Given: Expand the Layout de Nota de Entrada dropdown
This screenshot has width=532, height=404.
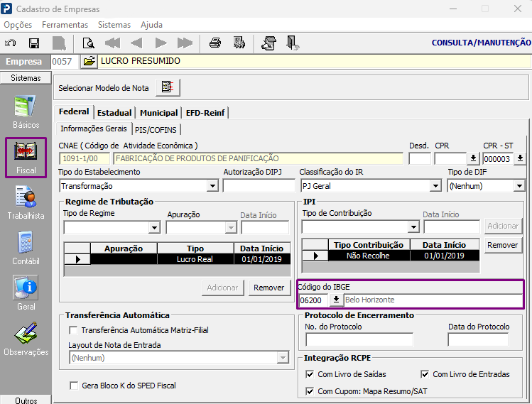Looking at the screenshot, I should tap(283, 358).
